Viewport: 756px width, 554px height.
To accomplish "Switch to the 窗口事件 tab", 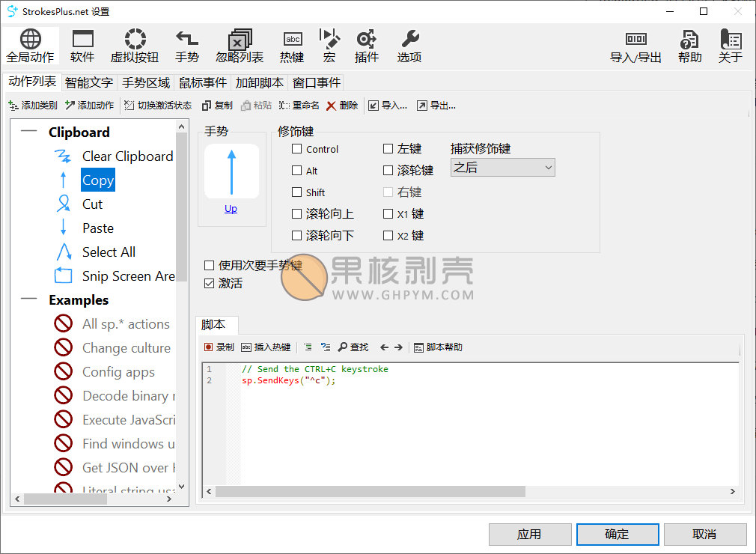I will click(317, 82).
